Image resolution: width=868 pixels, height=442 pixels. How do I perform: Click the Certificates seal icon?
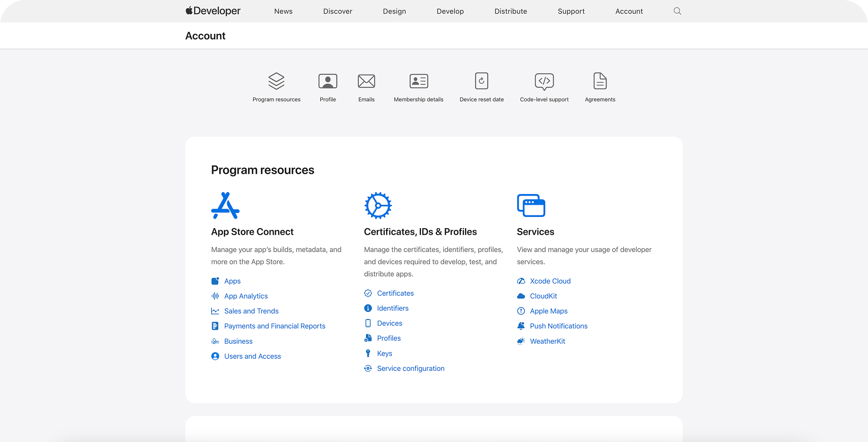[368, 293]
